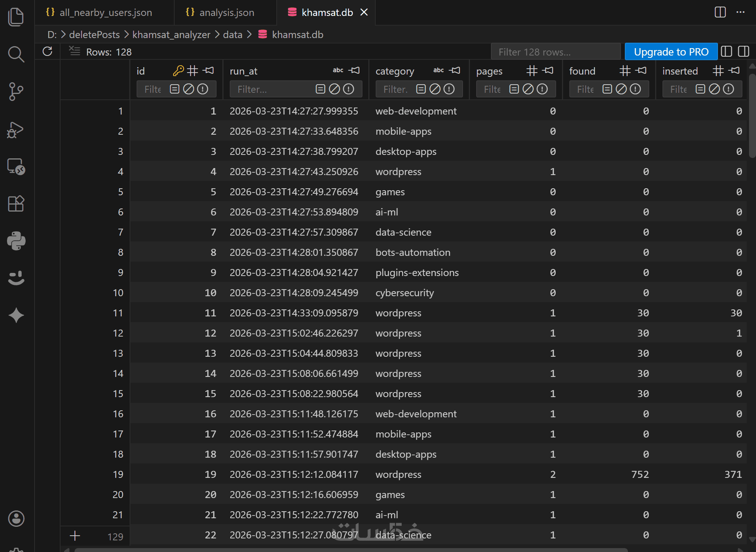This screenshot has width=756, height=552.
Task: Switch to all_nearby_users.json tab
Action: pos(106,12)
